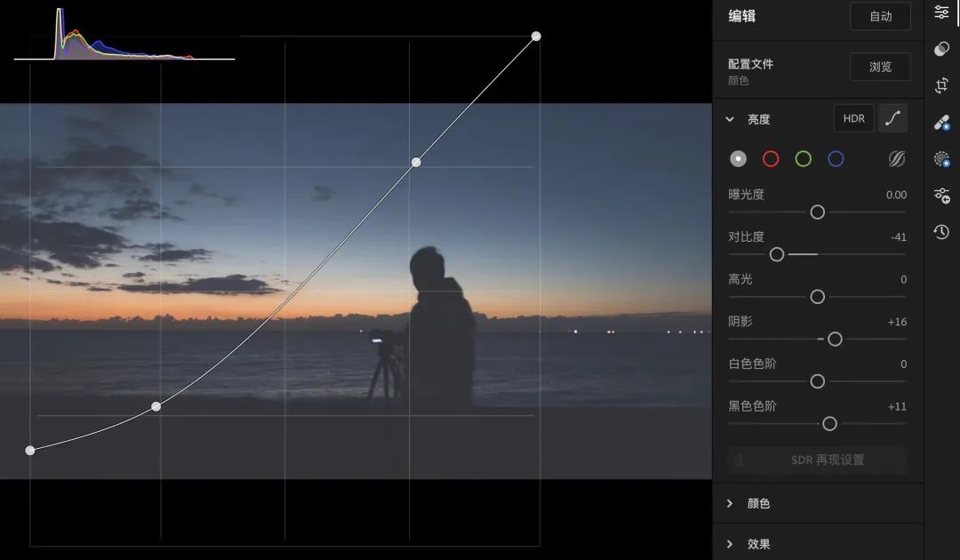Select the blue channel curve circle

[x=836, y=159]
